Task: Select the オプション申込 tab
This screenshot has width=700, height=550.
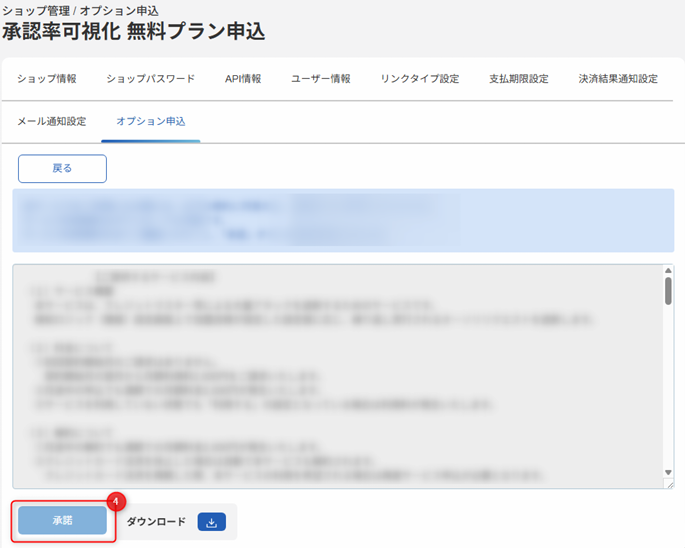Action: (x=151, y=121)
